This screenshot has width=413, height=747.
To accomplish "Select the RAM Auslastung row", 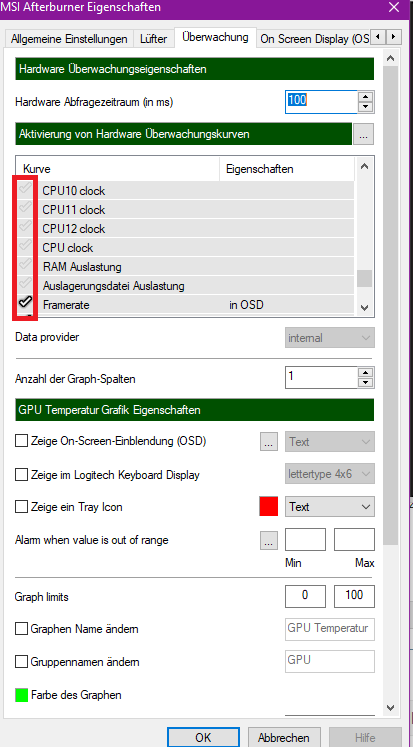I will point(186,267).
